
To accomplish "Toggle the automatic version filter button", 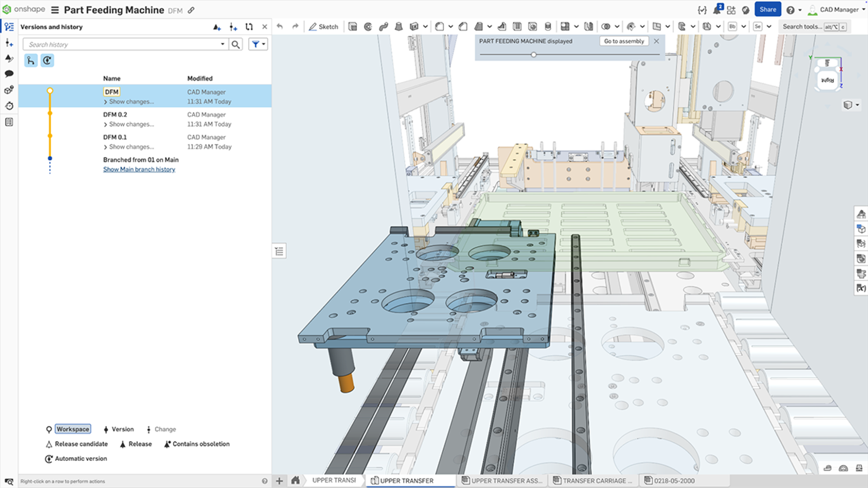I will coord(48,60).
